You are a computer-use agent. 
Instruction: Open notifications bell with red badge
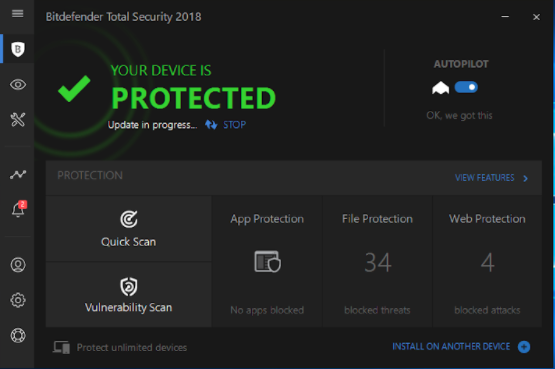pyautogui.click(x=18, y=209)
